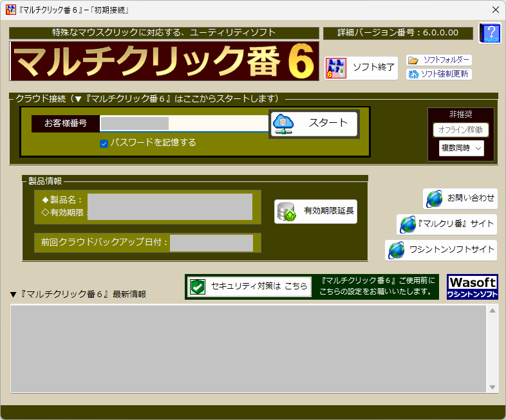Screen dimensions: 506x420
Task: Click the マルチクリック番 6 banner logo
Action: (x=164, y=61)
